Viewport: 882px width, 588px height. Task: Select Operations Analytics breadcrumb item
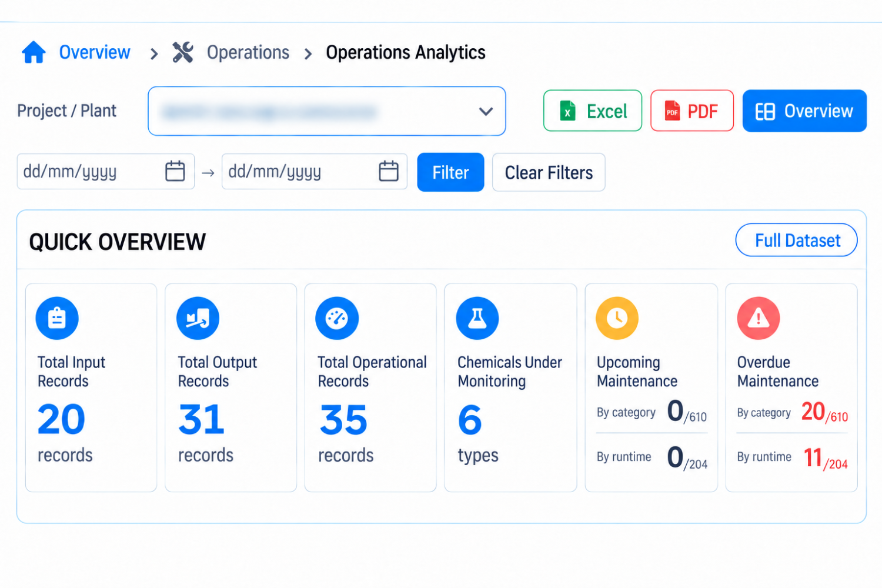pos(406,52)
